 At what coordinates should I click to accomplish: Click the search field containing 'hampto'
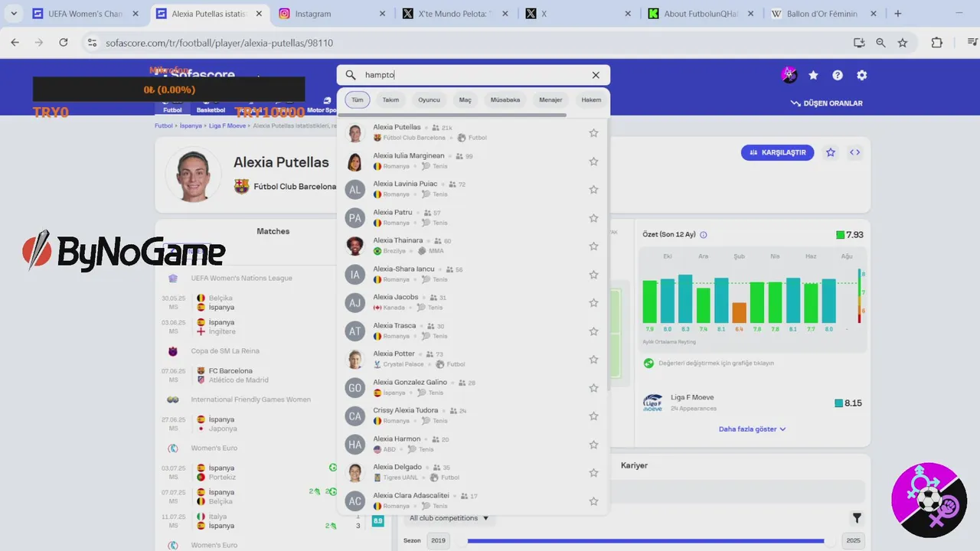coord(473,75)
